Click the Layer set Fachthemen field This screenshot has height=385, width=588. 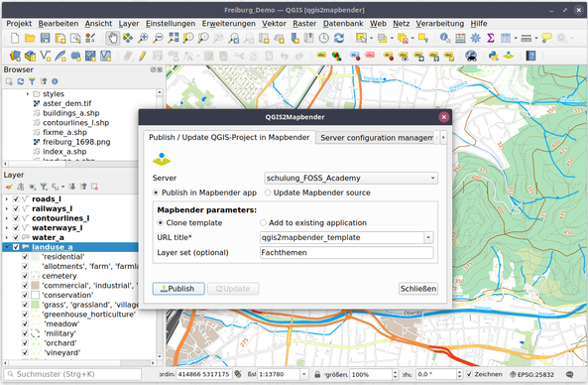click(346, 253)
